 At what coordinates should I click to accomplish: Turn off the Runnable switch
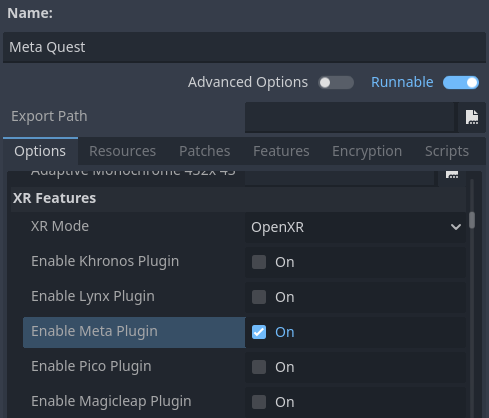(x=461, y=83)
